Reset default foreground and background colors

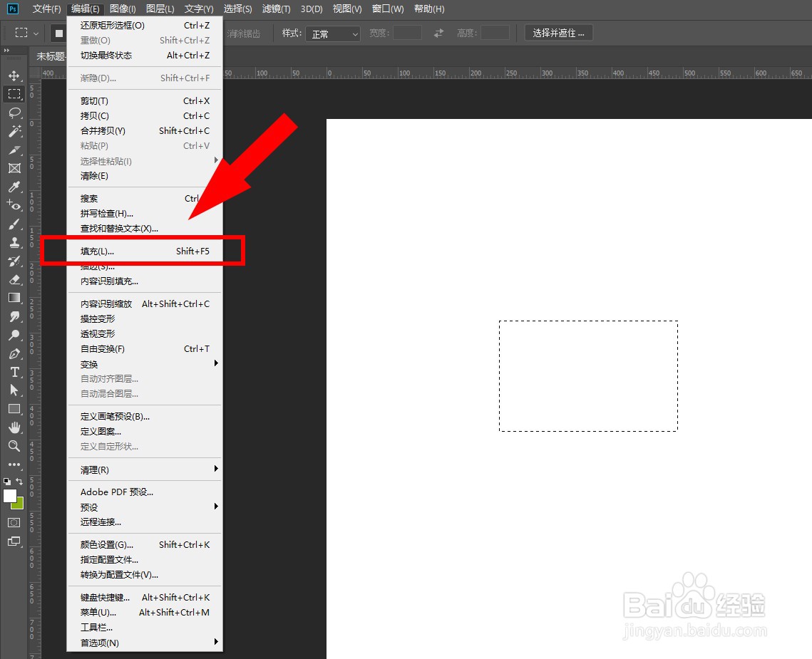[x=6, y=481]
